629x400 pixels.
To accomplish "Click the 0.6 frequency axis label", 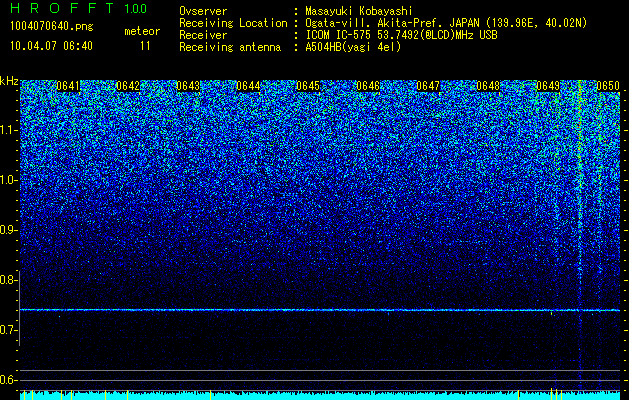I will point(7,380).
